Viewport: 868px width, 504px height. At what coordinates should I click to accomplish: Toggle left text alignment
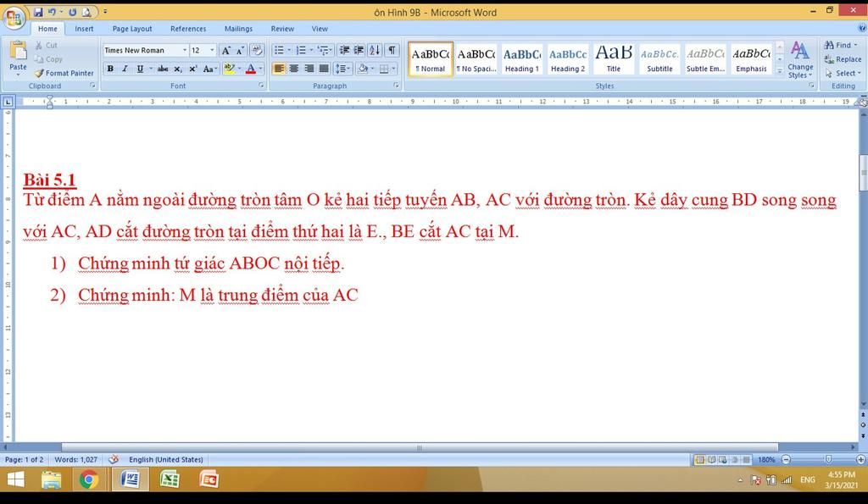click(279, 69)
